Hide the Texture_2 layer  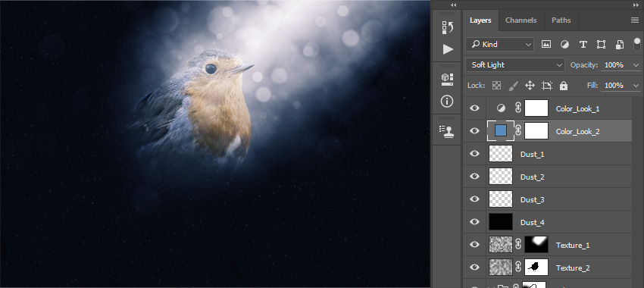click(x=474, y=268)
